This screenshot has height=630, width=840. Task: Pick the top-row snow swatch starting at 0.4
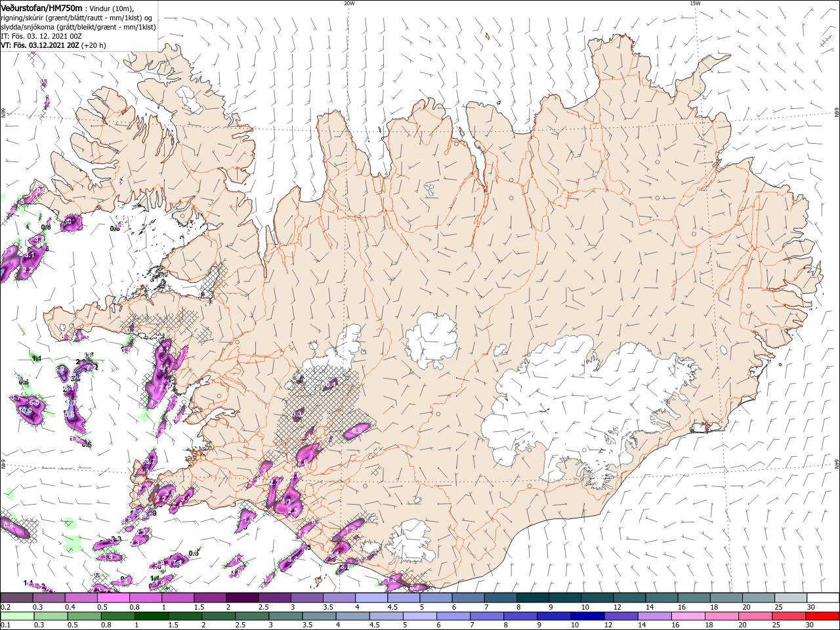click(81, 598)
